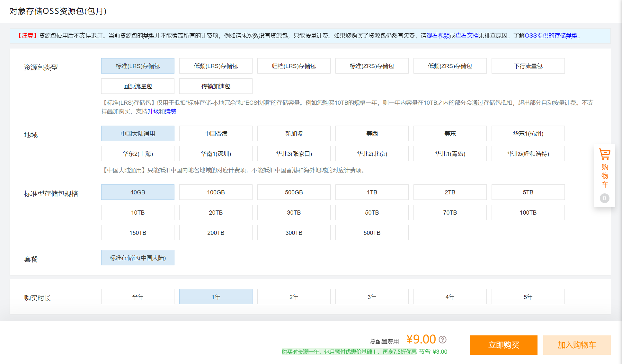Open OSS提供的存储类型 link
The width and height of the screenshot is (622, 364).
pos(551,36)
